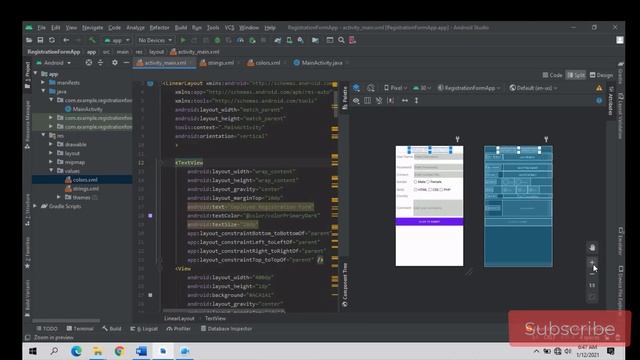This screenshot has height=360, width=640.
Task: Click the Save All toolbar icon
Action: tap(40, 40)
